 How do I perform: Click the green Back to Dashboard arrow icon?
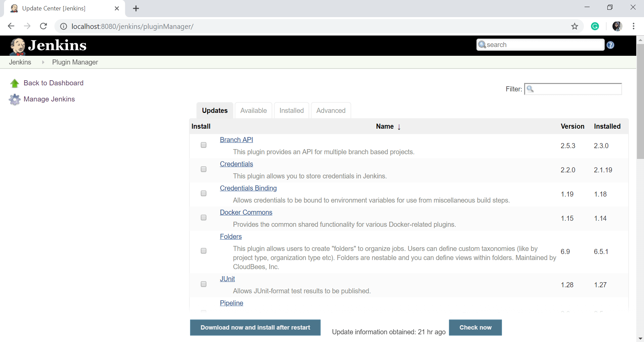(14, 83)
